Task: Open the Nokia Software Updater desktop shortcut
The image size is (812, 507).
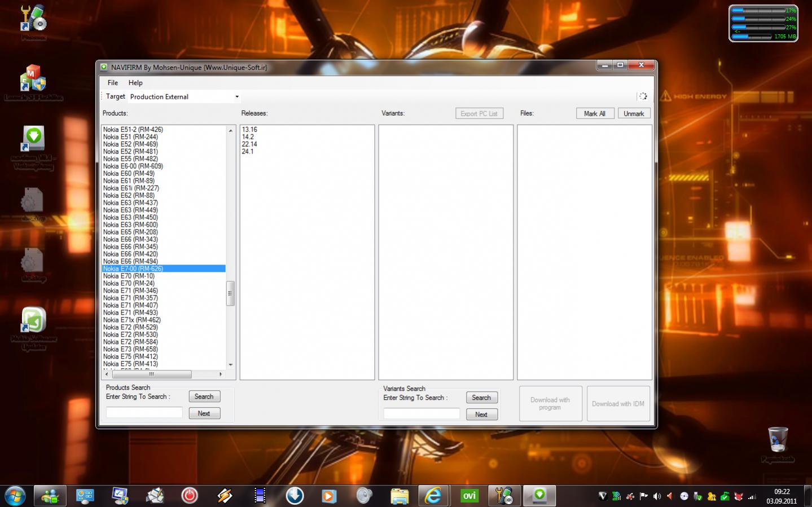Action: (x=33, y=329)
